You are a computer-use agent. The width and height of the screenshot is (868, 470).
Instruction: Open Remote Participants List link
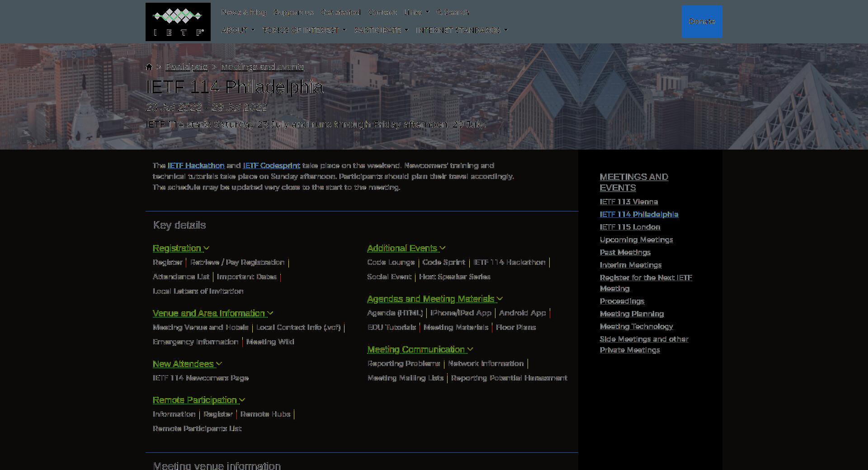tap(197, 429)
